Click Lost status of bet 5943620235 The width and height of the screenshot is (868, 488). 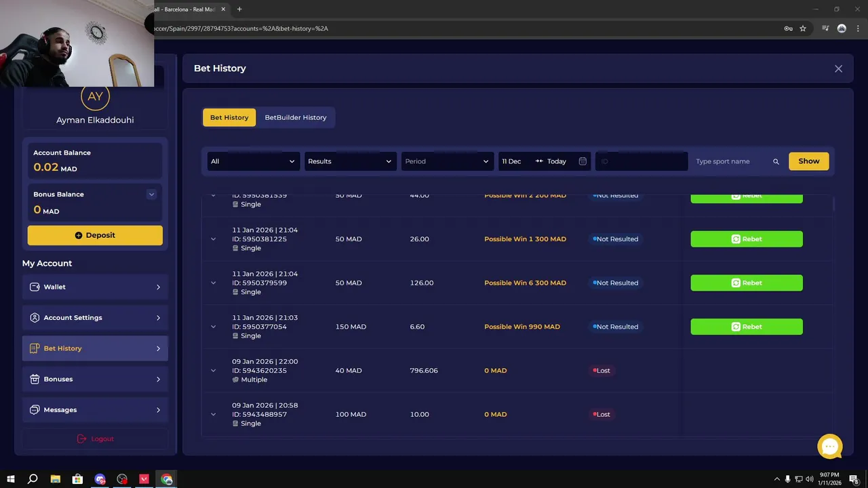(x=601, y=371)
